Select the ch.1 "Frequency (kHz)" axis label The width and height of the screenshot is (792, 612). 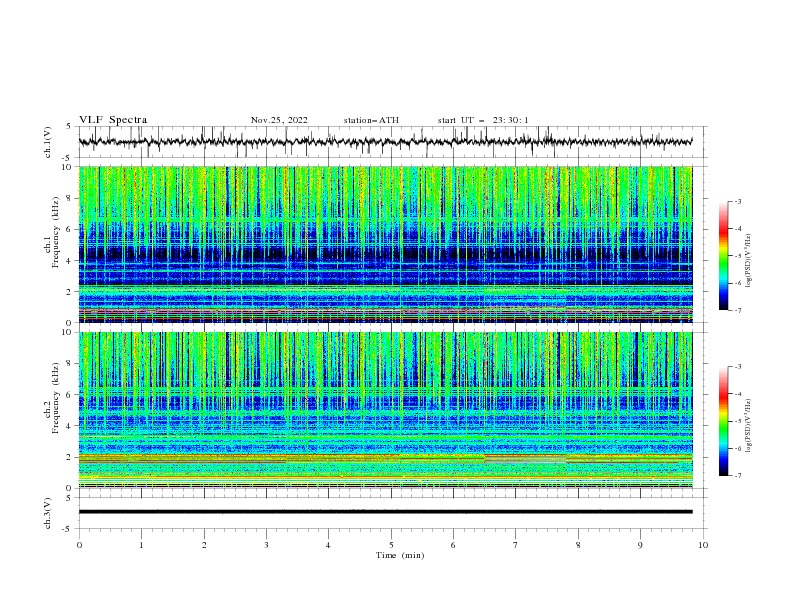click(56, 232)
